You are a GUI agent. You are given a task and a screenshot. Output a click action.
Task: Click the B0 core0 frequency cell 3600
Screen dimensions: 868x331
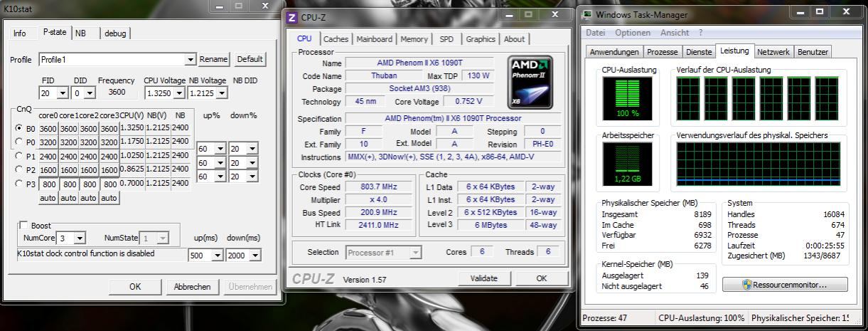[48, 128]
